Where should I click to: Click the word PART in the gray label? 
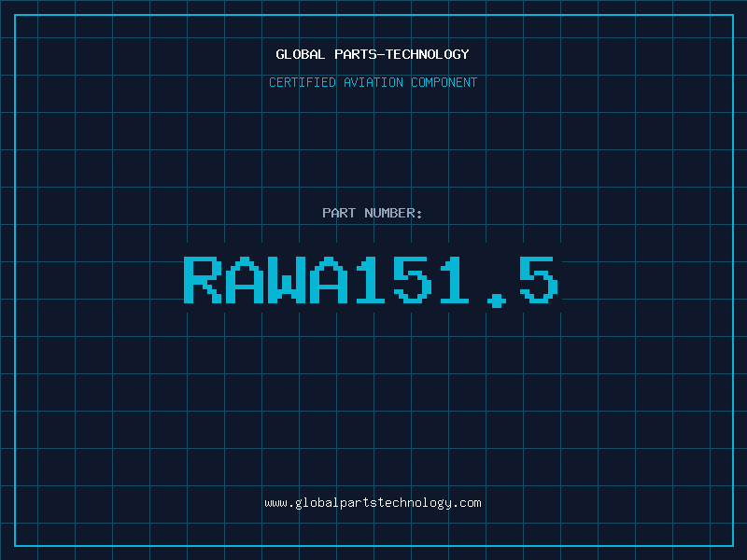pyautogui.click(x=339, y=213)
